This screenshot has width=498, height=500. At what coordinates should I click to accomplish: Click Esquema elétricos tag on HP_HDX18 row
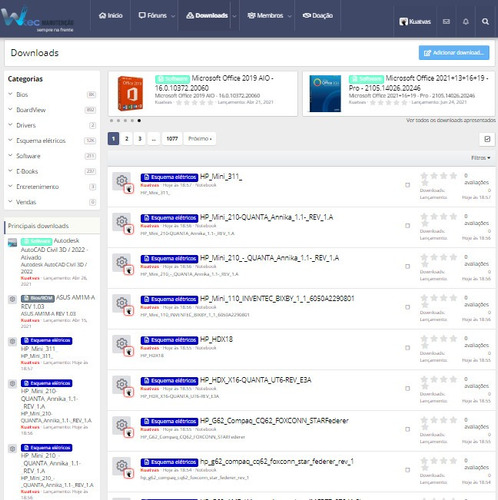(169, 340)
